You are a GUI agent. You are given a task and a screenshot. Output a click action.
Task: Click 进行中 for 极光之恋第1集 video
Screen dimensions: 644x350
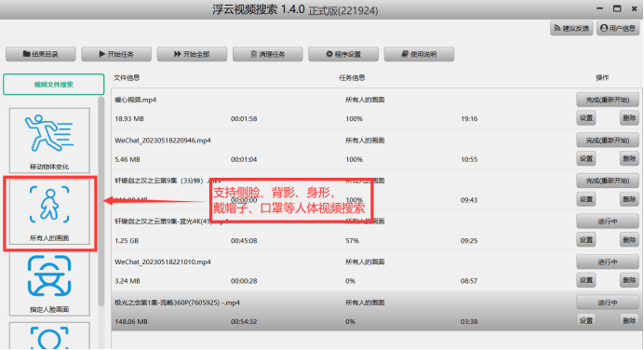608,303
